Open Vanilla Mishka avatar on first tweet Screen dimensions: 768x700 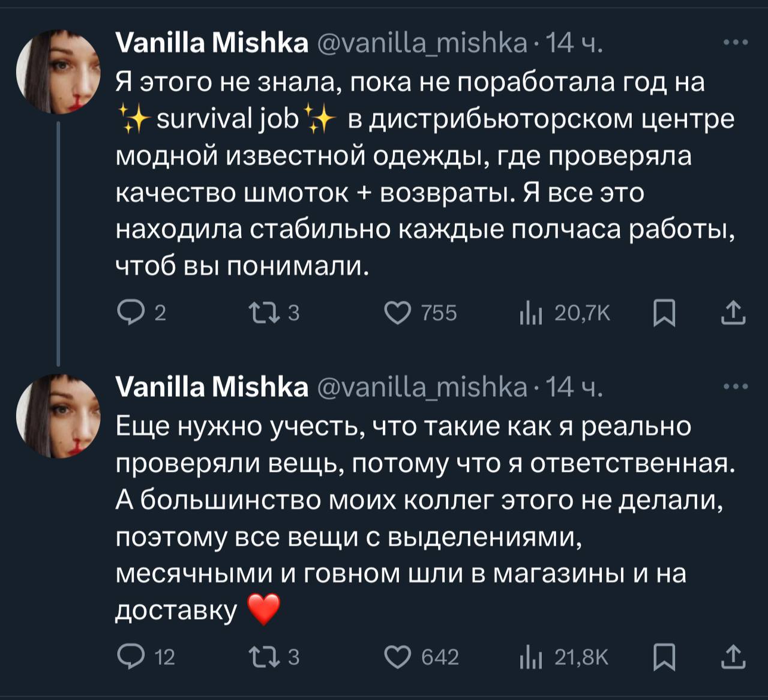[x=58, y=72]
